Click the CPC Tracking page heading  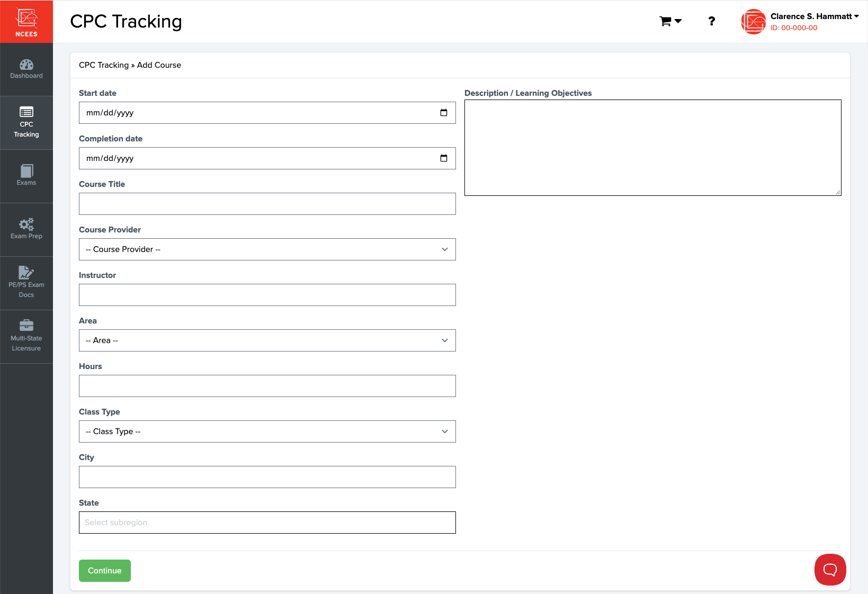[126, 21]
